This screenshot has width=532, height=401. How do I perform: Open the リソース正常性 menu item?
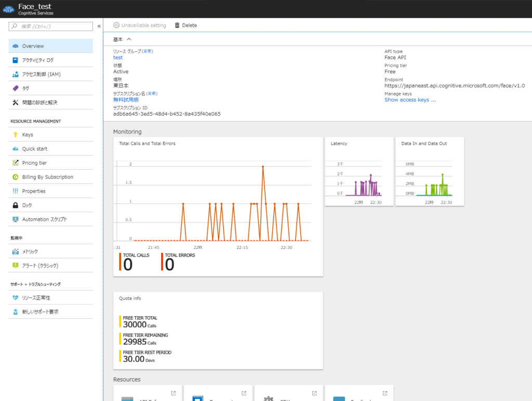pyautogui.click(x=50, y=298)
